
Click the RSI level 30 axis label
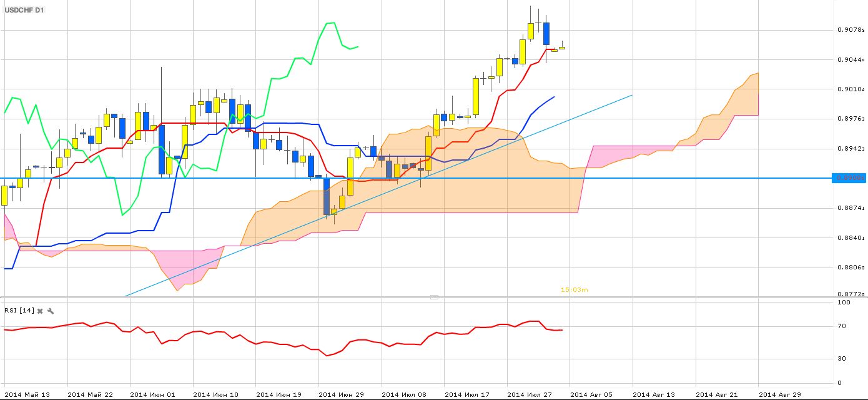[844, 359]
